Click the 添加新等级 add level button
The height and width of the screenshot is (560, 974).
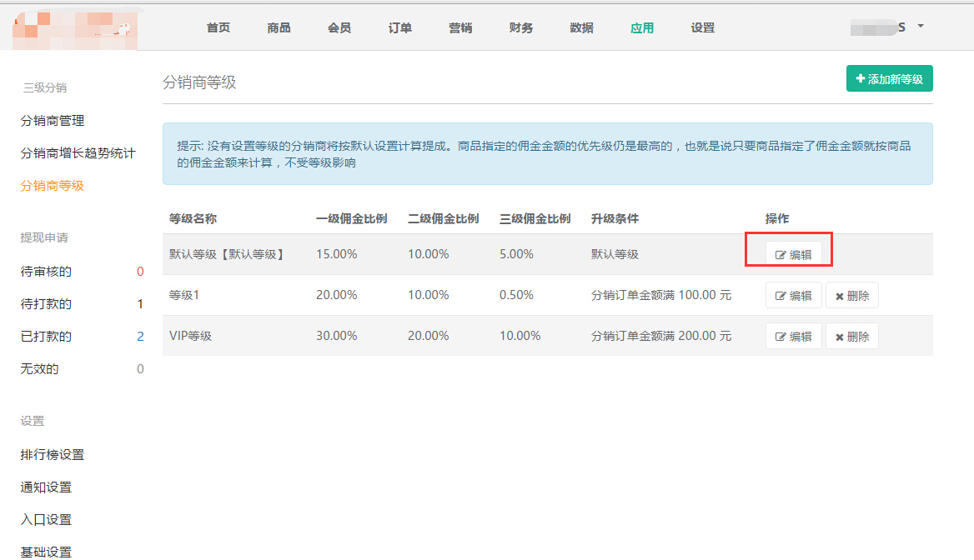click(x=889, y=79)
